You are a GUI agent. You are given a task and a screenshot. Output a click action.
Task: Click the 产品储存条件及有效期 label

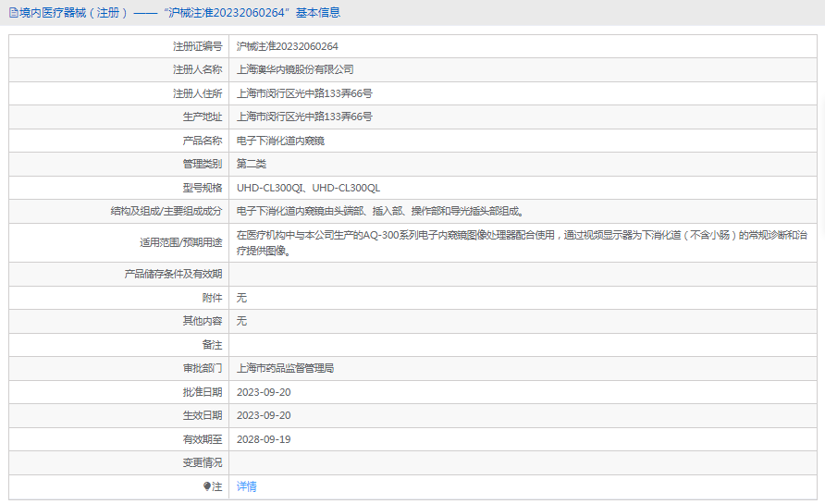pyautogui.click(x=173, y=274)
